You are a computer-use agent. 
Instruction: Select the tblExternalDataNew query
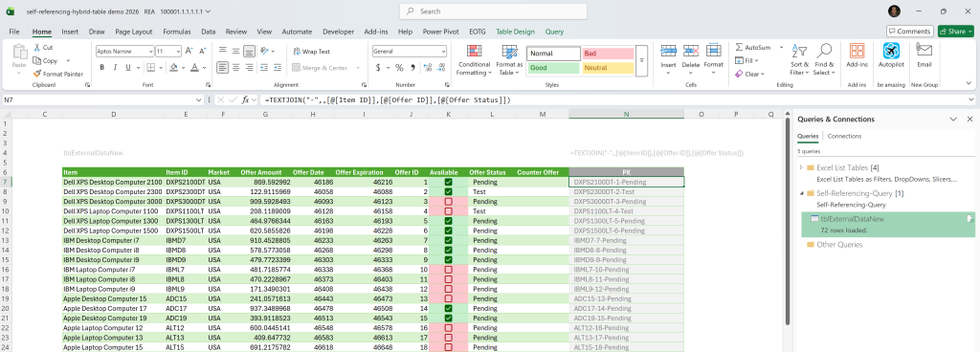click(x=887, y=224)
